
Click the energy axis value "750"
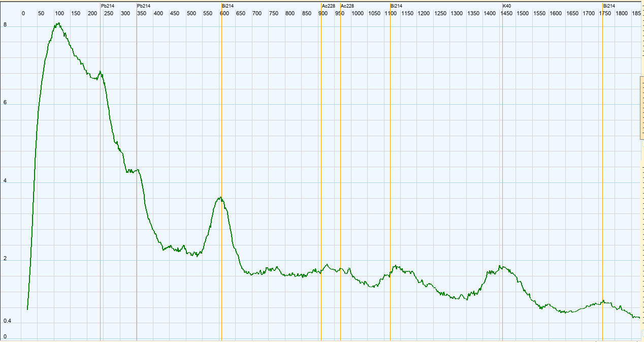[274, 14]
